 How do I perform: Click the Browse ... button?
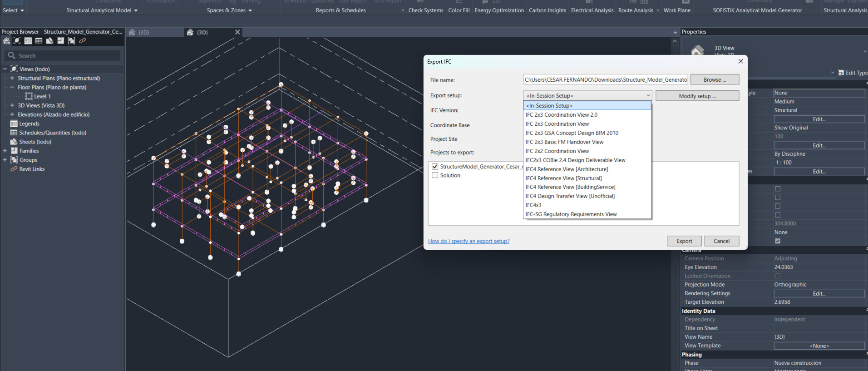click(x=715, y=79)
